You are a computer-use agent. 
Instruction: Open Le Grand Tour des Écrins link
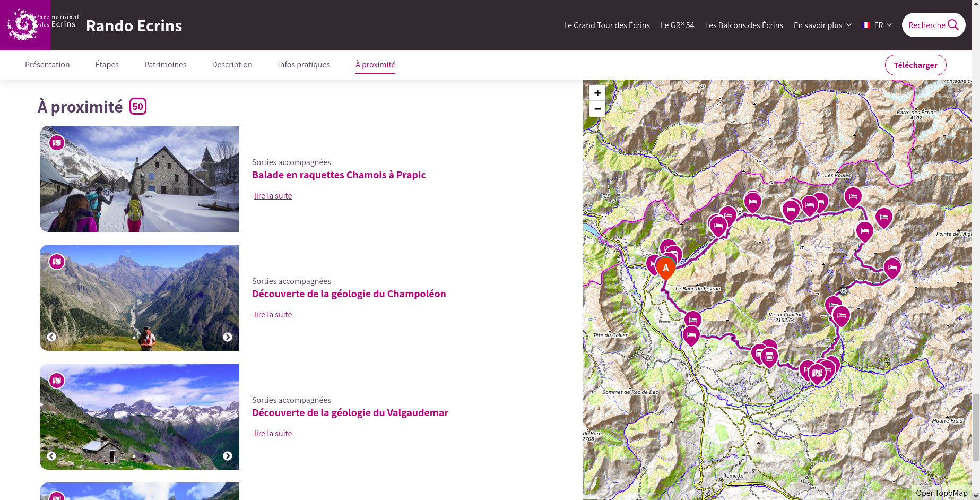607,25
